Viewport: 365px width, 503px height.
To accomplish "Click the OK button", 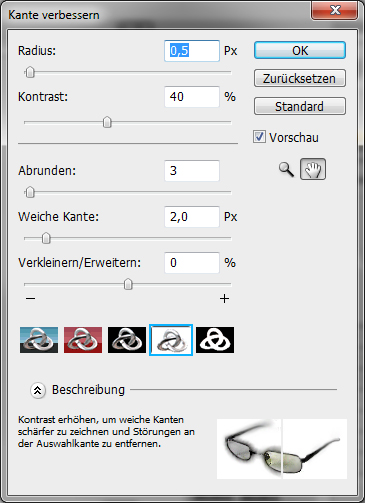I will [300, 50].
